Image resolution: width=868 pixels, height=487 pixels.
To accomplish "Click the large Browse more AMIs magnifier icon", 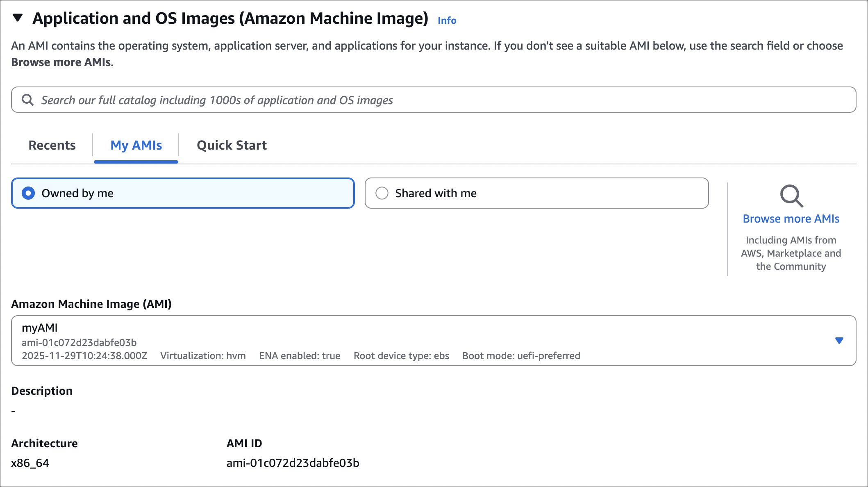I will click(791, 196).
